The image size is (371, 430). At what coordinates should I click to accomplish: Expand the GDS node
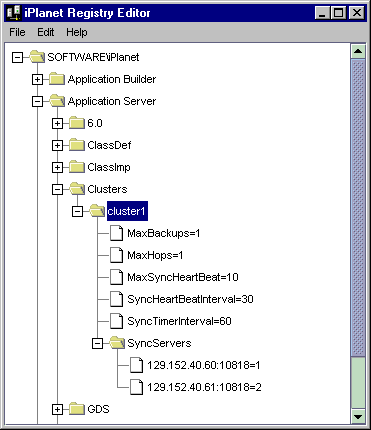[x=57, y=409]
